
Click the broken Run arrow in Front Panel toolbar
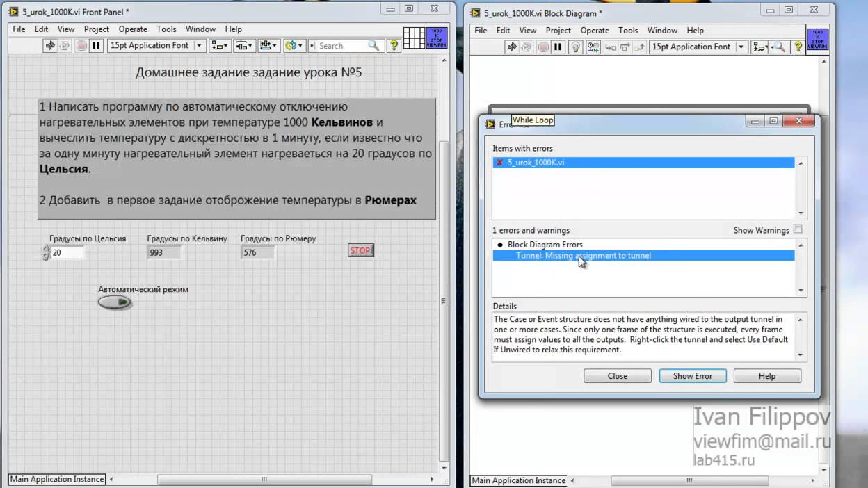tap(50, 46)
